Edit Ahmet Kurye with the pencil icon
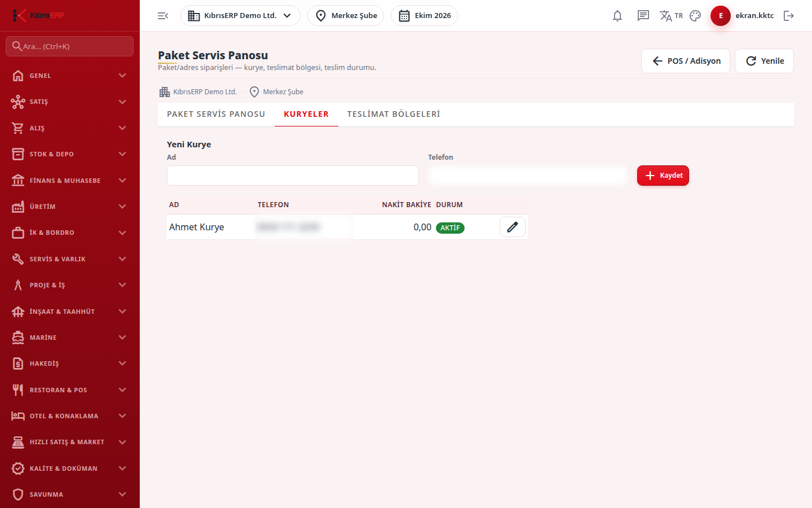This screenshot has height=508, width=812. point(512,227)
